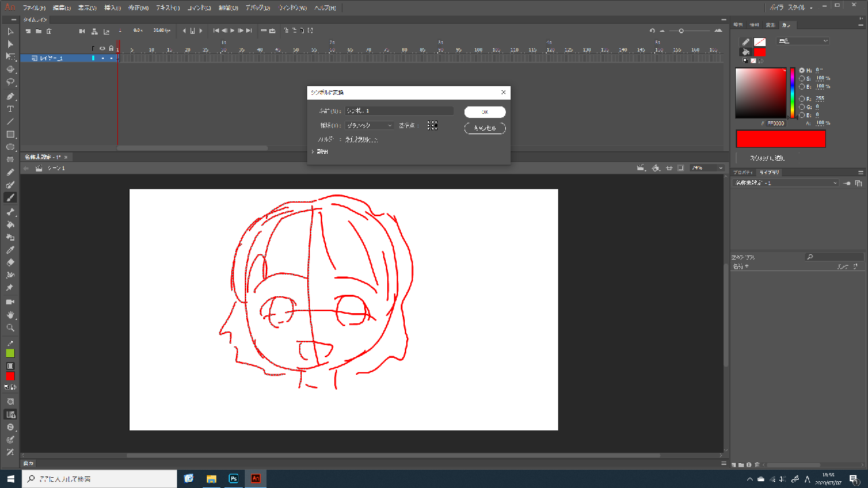This screenshot has height=488, width=868.
Task: Click the symbol name input field
Action: click(x=399, y=110)
